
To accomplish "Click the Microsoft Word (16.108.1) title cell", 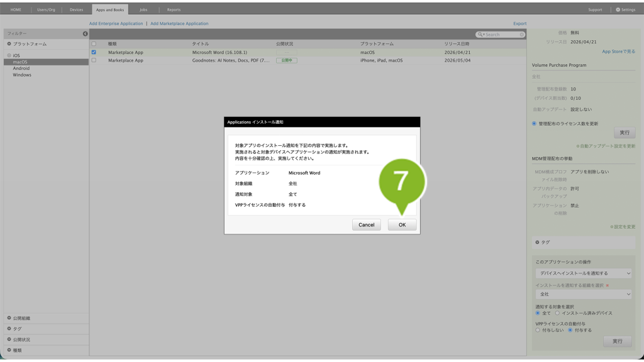I will [x=219, y=53].
